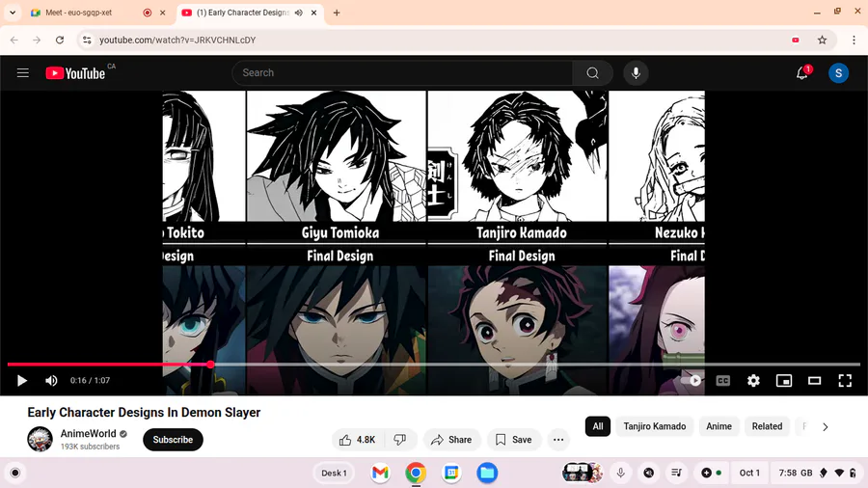Open the Desk 1 switcher
The width and height of the screenshot is (868, 488).
click(x=334, y=474)
